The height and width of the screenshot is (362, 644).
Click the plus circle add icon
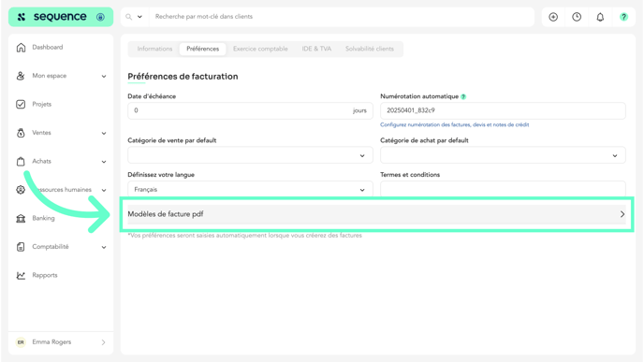coord(553,17)
